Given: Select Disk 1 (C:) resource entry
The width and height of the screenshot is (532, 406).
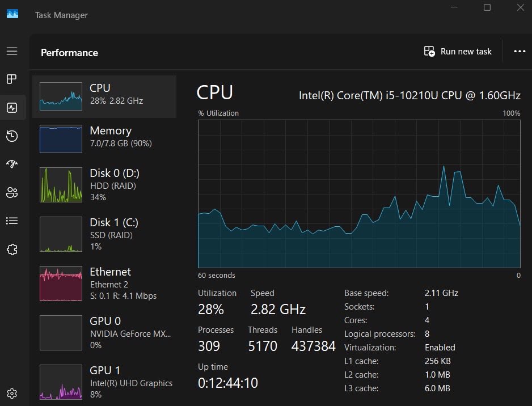Looking at the screenshot, I should click(104, 234).
